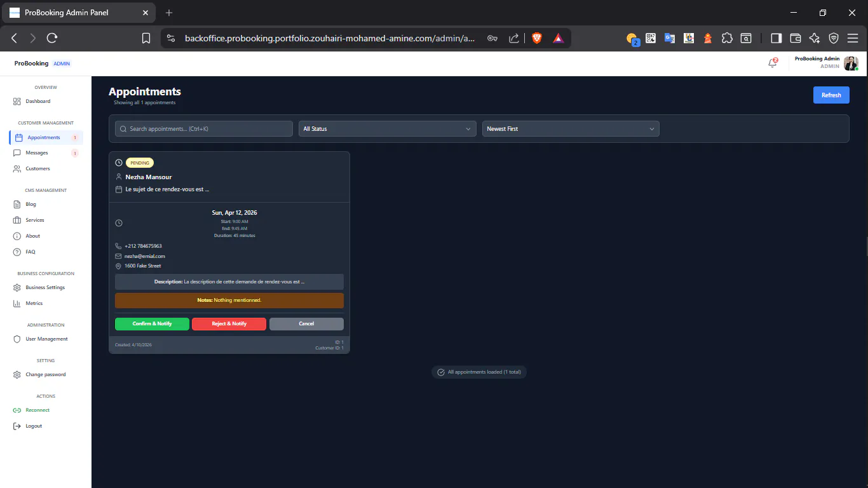Image resolution: width=868 pixels, height=488 pixels.
Task: Click the All appointments loaded indicator
Action: (x=479, y=372)
